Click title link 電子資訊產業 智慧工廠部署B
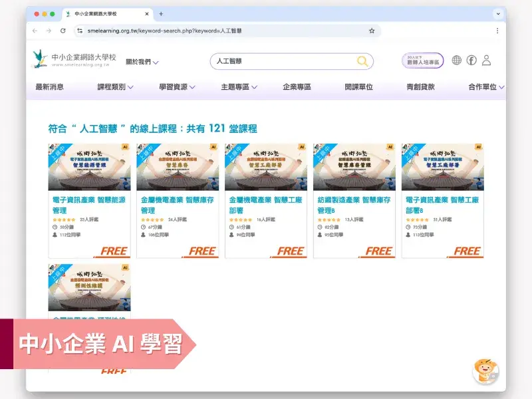Screen dimensions: 532x399 (442, 205)
